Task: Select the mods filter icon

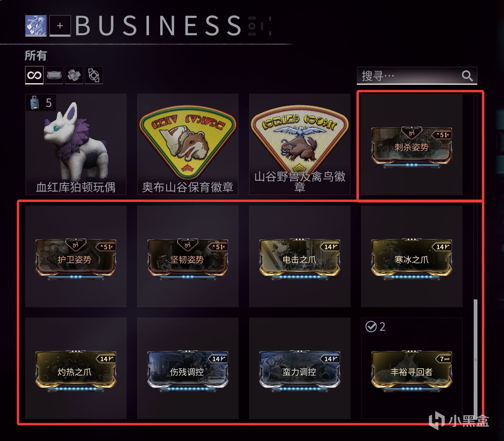Action: pyautogui.click(x=54, y=75)
